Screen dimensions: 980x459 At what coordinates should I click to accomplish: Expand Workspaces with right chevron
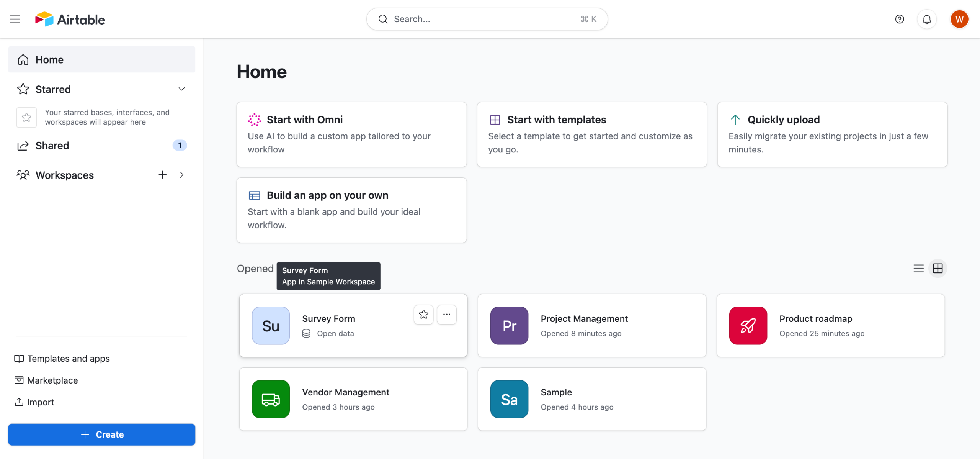(181, 175)
